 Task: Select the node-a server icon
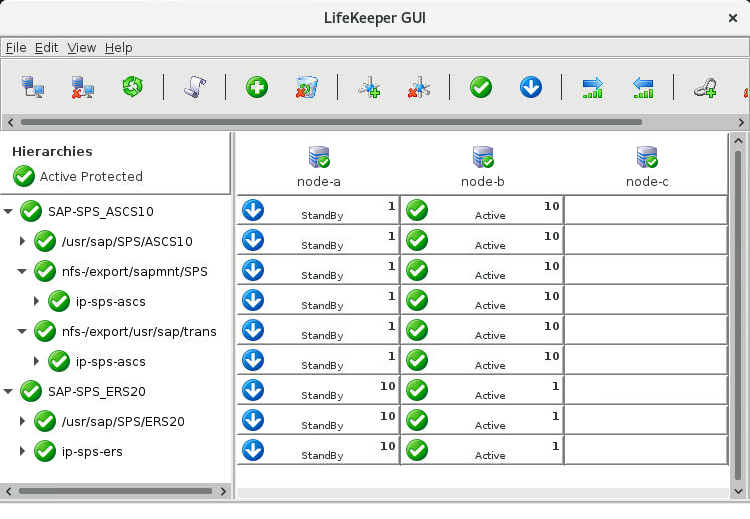(319, 157)
